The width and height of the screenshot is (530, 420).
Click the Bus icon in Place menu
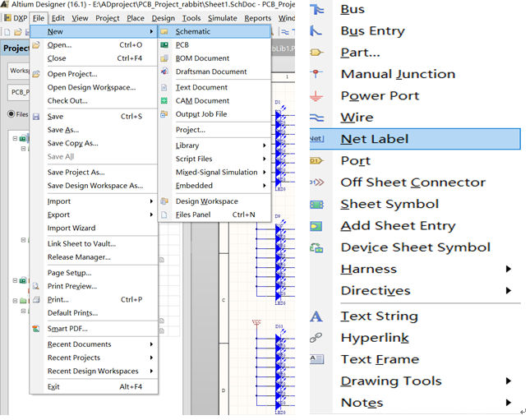[x=317, y=10]
